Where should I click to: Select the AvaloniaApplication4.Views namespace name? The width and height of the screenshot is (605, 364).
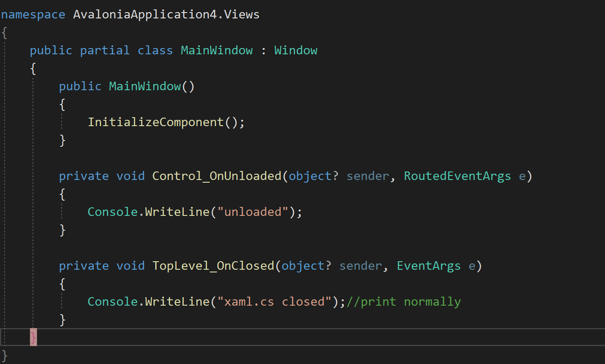166,14
